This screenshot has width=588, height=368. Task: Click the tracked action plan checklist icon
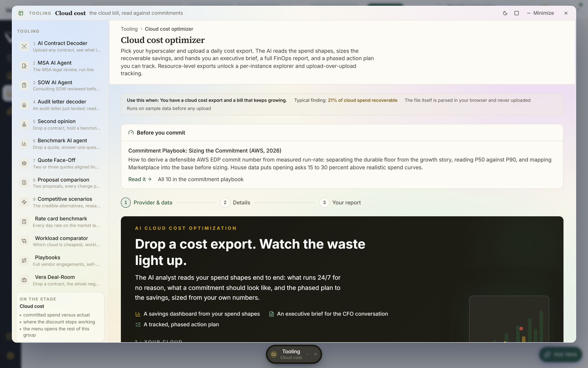[138, 325]
